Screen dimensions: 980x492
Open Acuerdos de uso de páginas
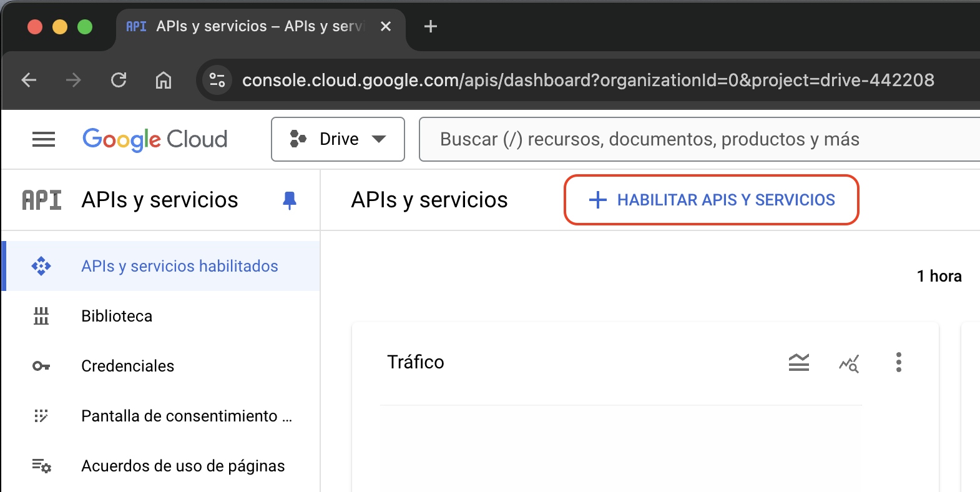click(x=183, y=466)
